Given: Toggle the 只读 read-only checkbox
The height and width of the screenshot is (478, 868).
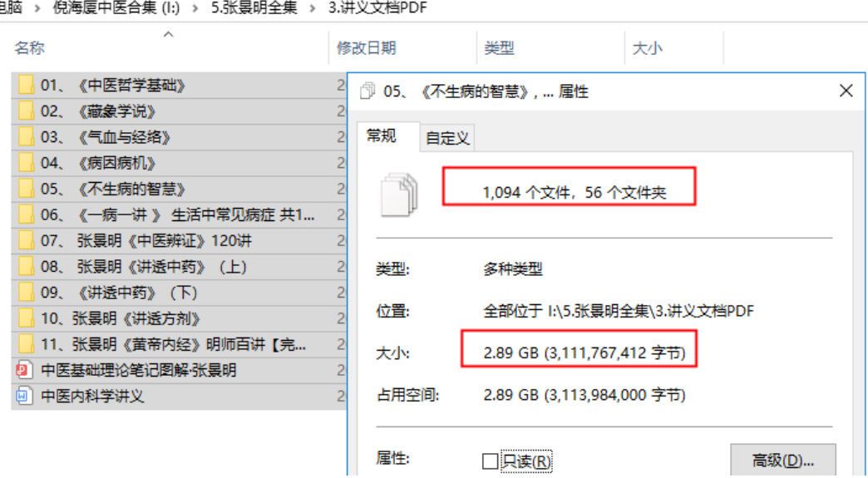Looking at the screenshot, I should [491, 461].
